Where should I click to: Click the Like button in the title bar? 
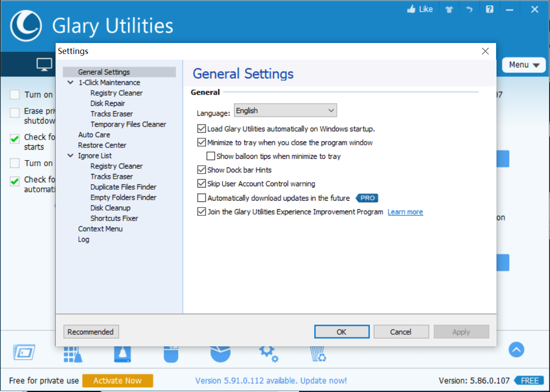click(x=419, y=9)
